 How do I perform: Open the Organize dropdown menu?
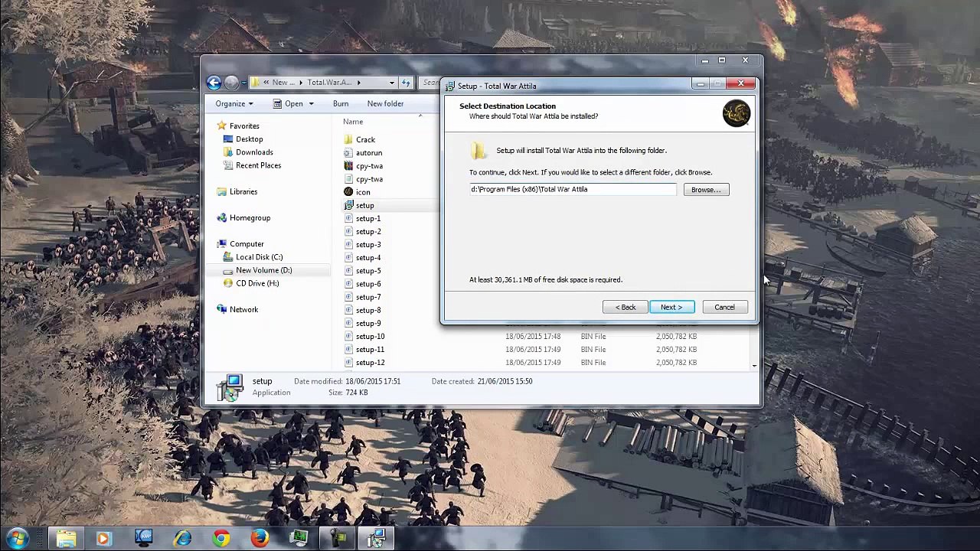(234, 103)
